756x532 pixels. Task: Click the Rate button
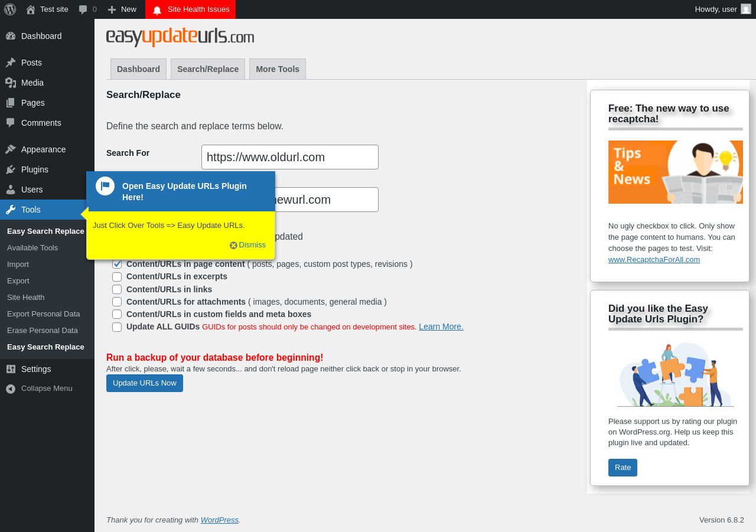coord(623,468)
